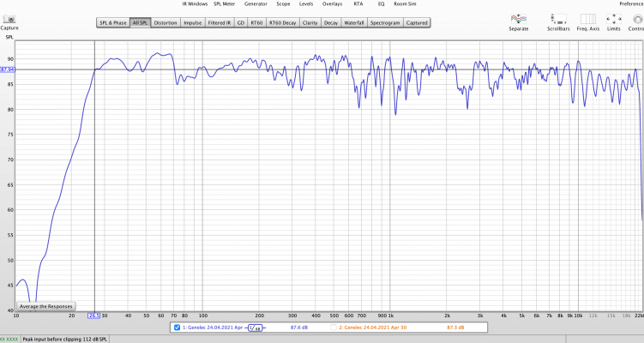The image size is (644, 343).
Task: Click the 10k frequency axis label
Action: [x=578, y=316]
